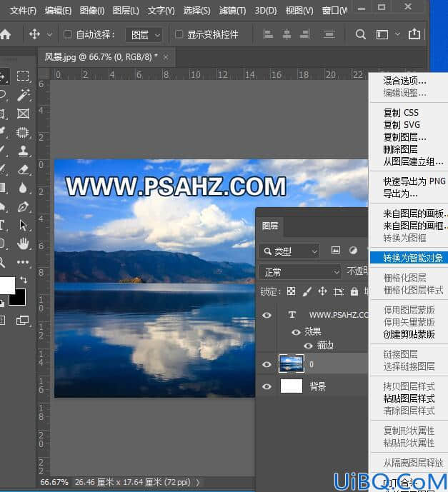Screen dimensions: 448x492
Task: Select the Clone Stamp tool
Action: click(x=24, y=151)
